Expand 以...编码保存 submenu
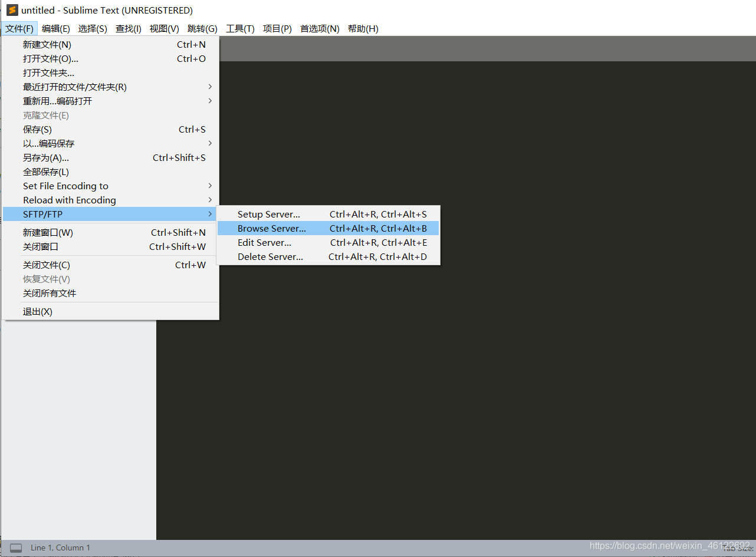The width and height of the screenshot is (756, 557). (110, 143)
